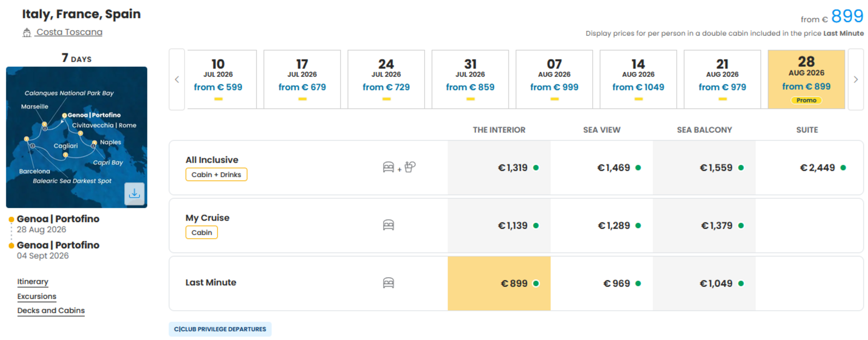Click the bed icon in My Cruise row
The height and width of the screenshot is (340, 868).
(x=388, y=225)
